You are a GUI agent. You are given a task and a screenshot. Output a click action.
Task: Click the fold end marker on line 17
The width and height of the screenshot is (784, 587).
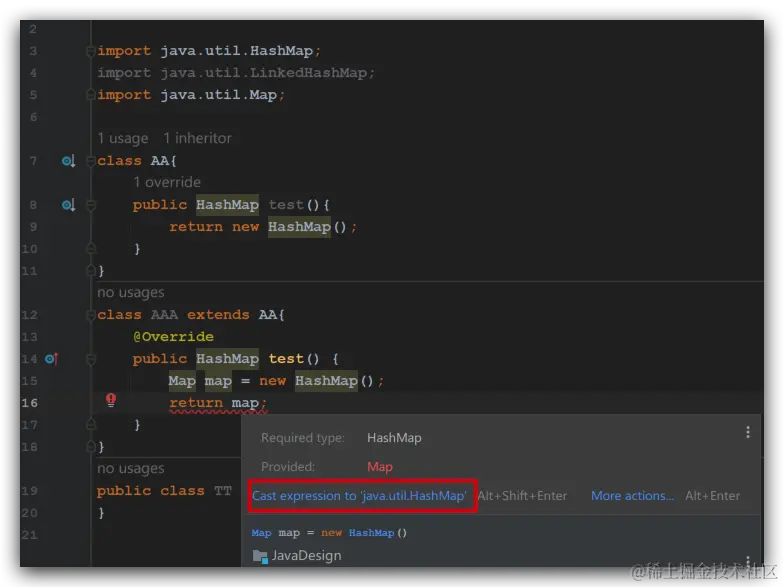[91, 424]
